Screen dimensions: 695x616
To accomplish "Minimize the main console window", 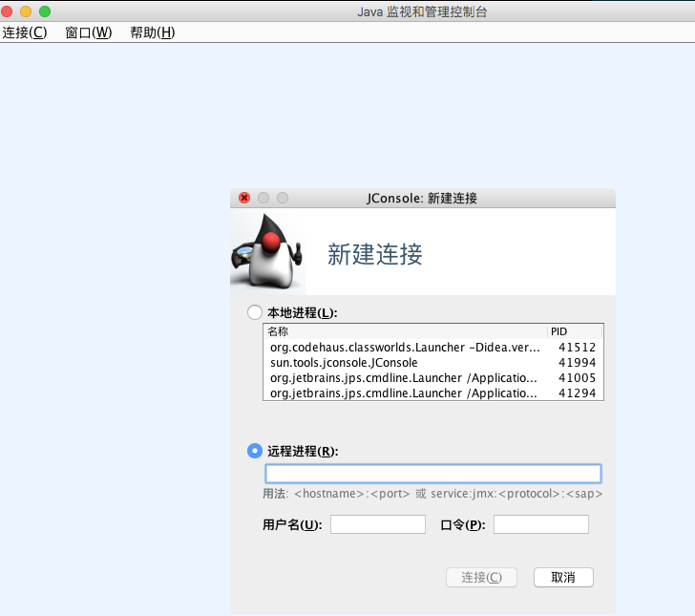I will [x=26, y=11].
